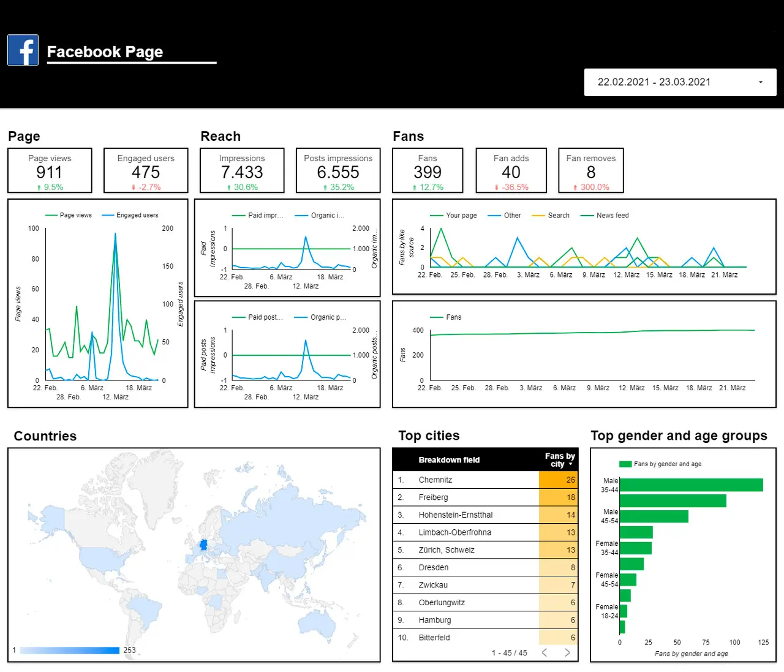Select the Fan removes scorecard showing 8
This screenshot has width=784, height=672.
tap(591, 170)
